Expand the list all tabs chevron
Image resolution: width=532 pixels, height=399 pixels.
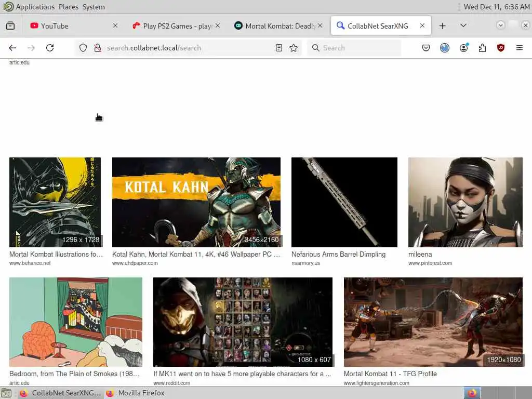463,25
